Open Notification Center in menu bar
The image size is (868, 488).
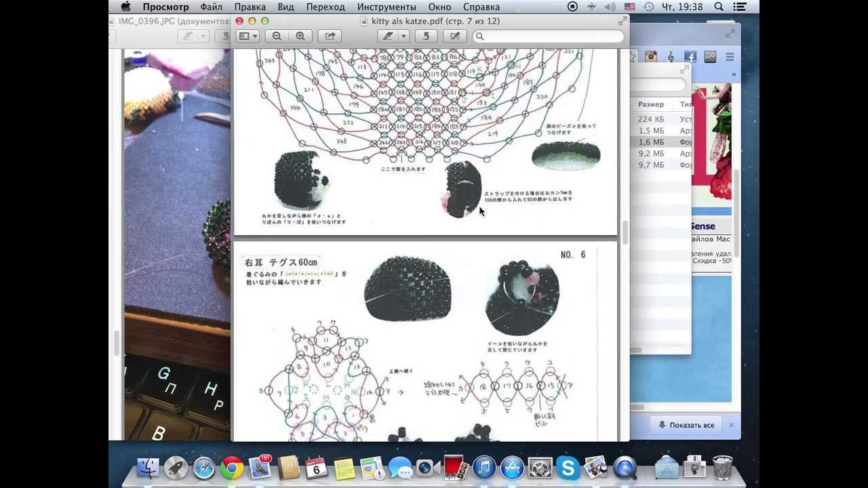pyautogui.click(x=740, y=7)
